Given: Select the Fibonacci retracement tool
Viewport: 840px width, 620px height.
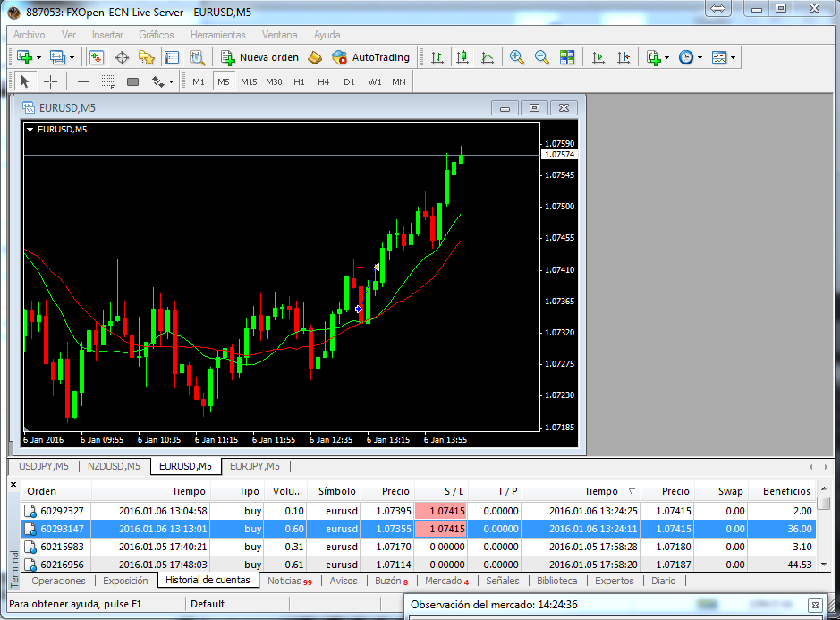Looking at the screenshot, I should pos(107,82).
